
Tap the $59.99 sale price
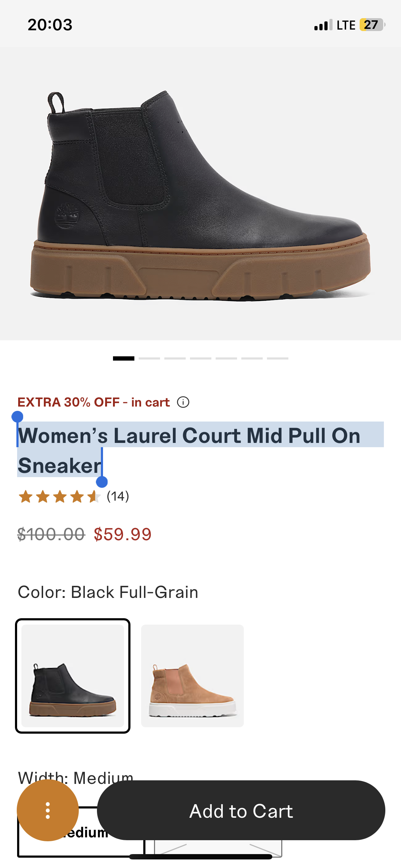coord(123,534)
